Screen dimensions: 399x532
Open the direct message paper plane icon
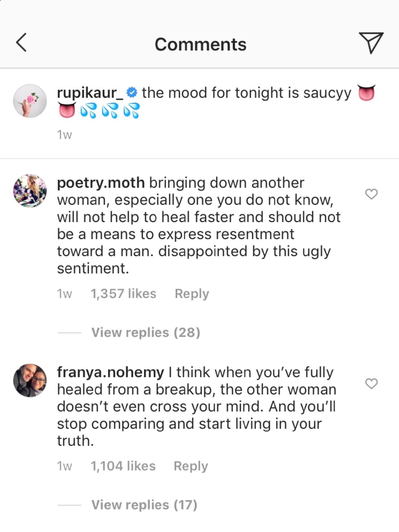[371, 42]
